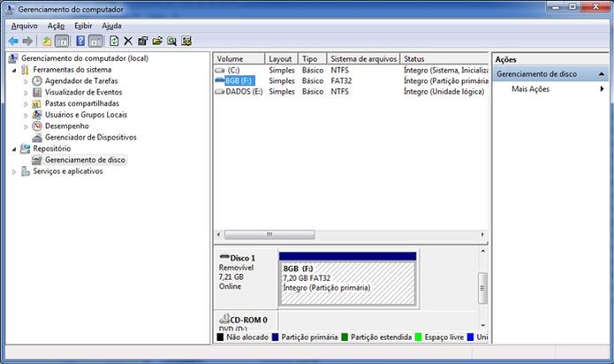
Task: Click the Partição primária legend color swatch
Action: (276, 337)
